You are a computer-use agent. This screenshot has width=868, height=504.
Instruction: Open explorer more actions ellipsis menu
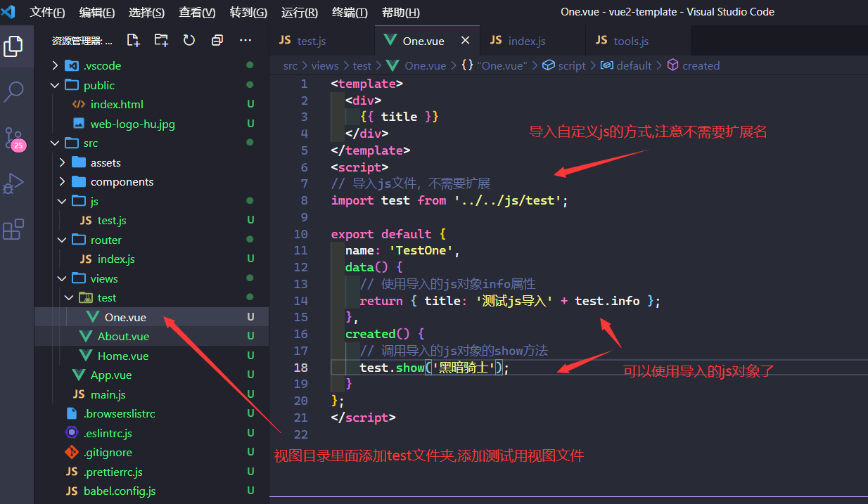point(245,41)
